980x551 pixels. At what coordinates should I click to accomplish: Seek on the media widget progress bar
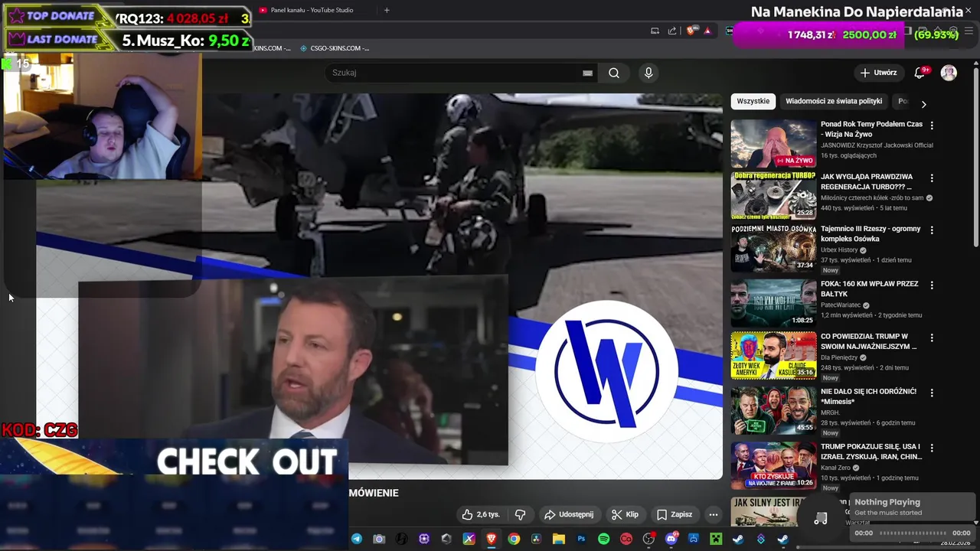(x=912, y=533)
